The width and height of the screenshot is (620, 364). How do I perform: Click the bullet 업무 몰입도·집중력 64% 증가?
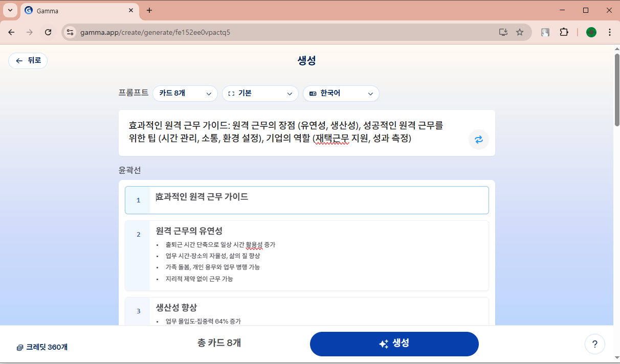[203, 322]
